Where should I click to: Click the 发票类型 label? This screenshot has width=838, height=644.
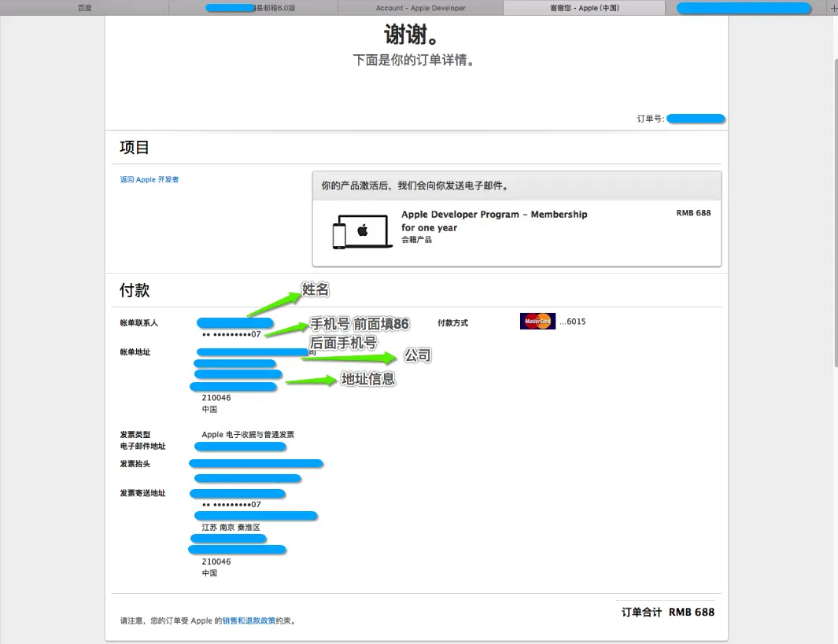pyautogui.click(x=135, y=435)
